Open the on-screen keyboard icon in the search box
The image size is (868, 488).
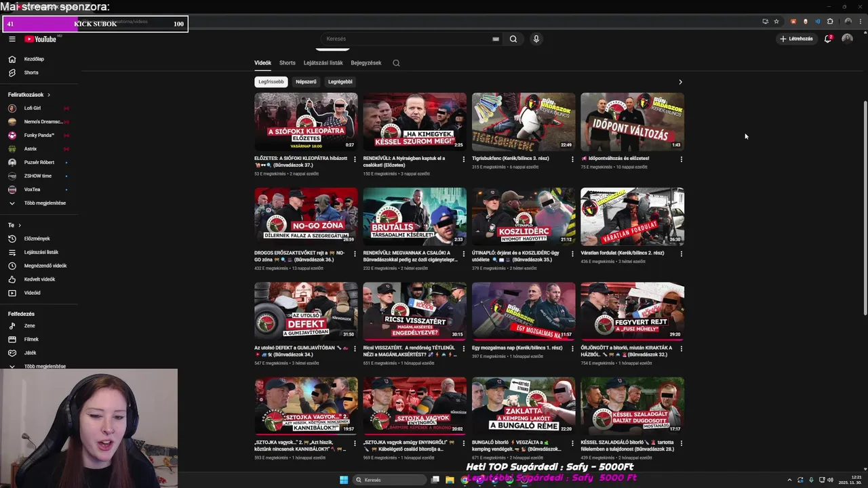(496, 39)
